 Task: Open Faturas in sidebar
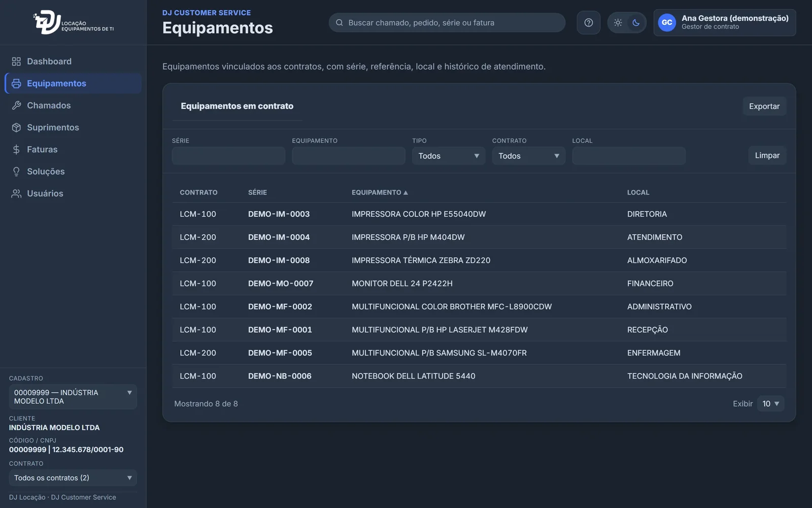73,149
